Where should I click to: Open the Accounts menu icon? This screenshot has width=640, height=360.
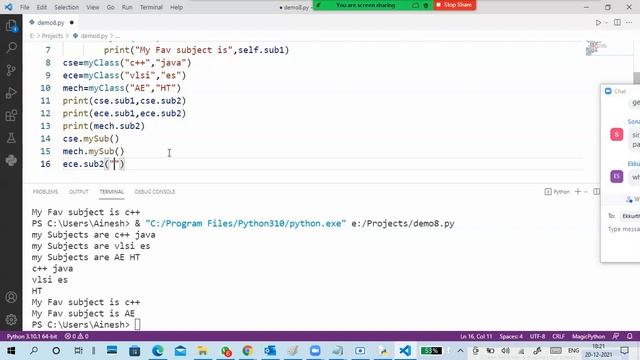(x=11, y=297)
